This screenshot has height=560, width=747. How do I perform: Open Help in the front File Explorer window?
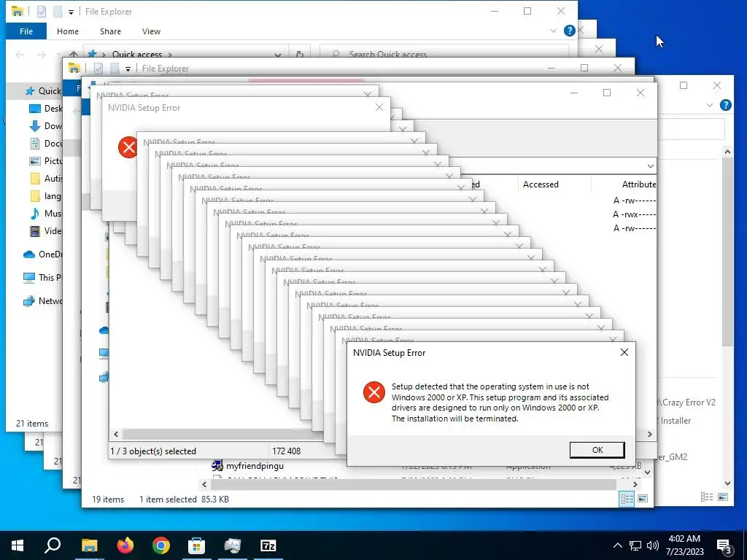click(x=569, y=31)
